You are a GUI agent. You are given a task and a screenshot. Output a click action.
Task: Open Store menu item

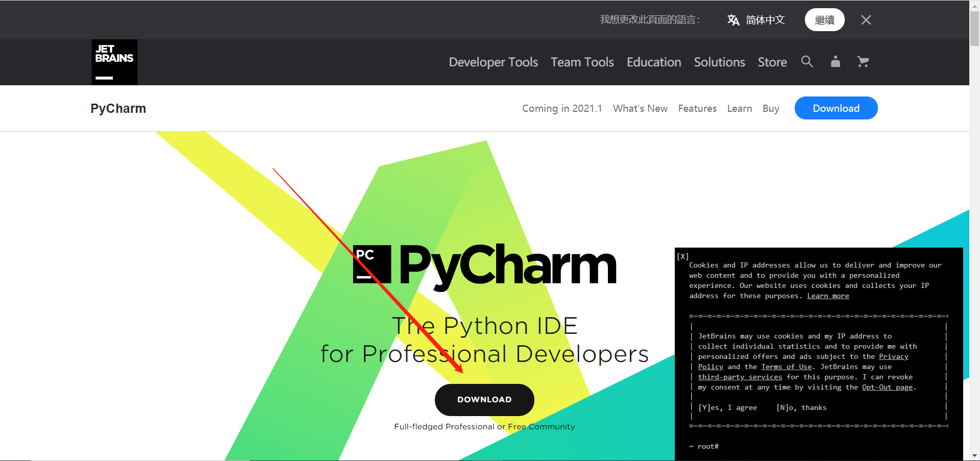pyautogui.click(x=772, y=62)
